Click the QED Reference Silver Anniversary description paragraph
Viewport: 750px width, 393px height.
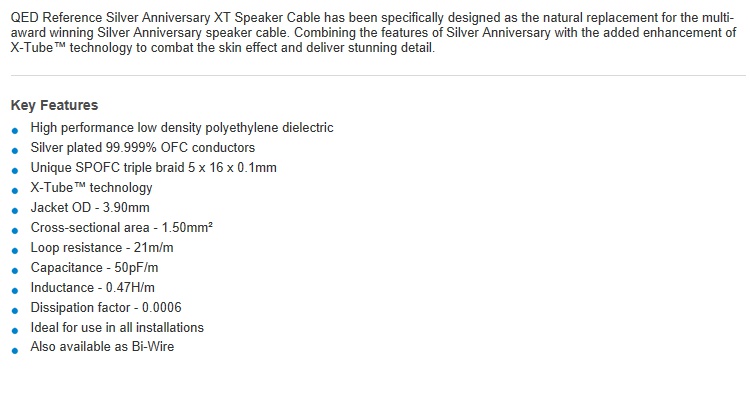[x=373, y=33]
